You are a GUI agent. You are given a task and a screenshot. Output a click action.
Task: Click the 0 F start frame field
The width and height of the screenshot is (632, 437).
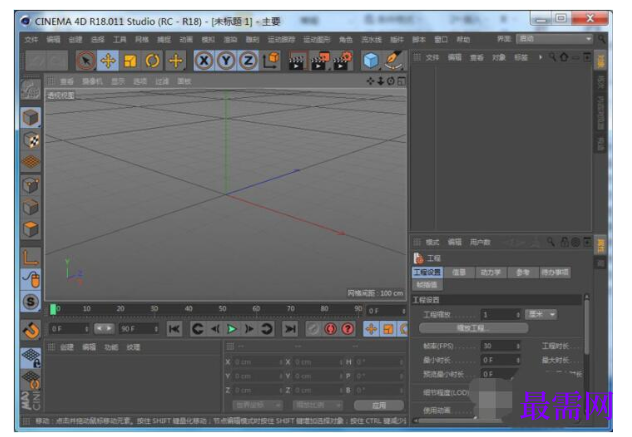coord(67,329)
